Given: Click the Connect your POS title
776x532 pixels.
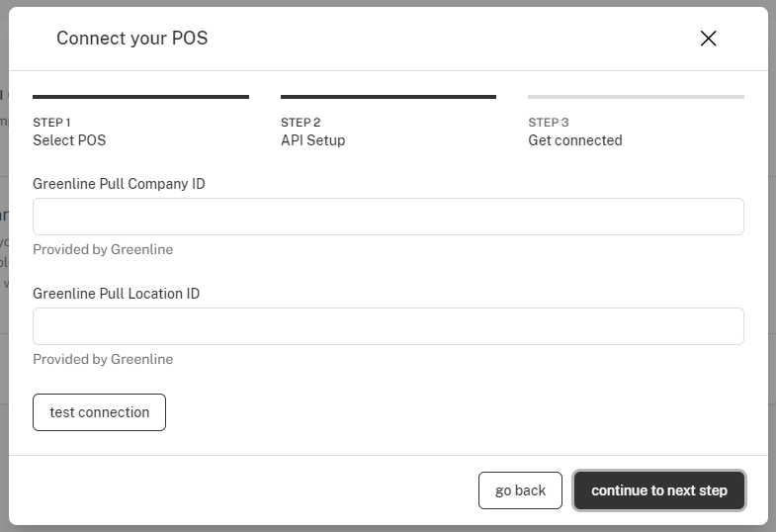Looking at the screenshot, I should [132, 39].
